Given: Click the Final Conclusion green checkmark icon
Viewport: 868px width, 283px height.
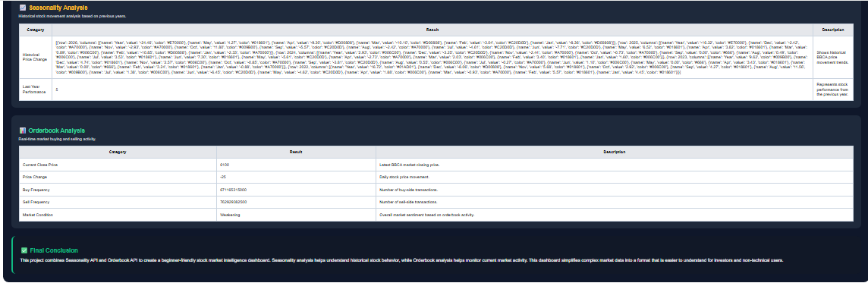Looking at the screenshot, I should [24, 250].
